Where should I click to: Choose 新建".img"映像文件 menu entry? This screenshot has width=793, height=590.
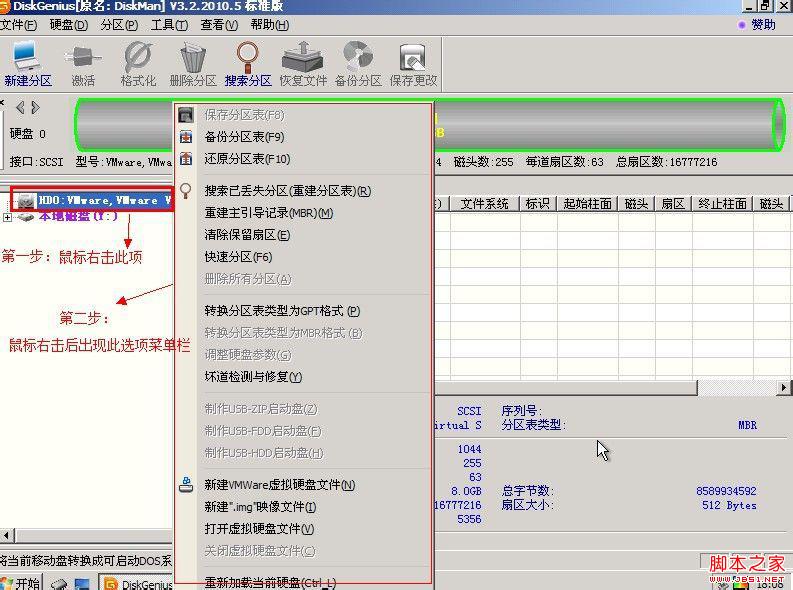[x=302, y=507]
